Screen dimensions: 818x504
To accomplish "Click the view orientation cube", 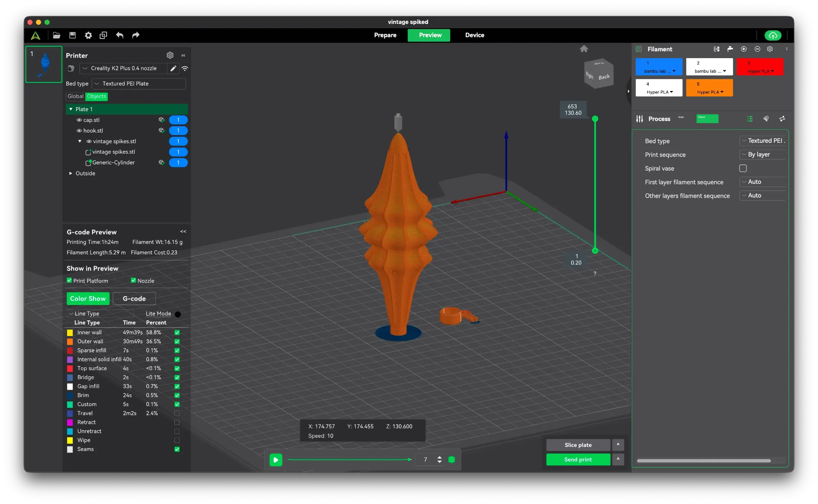I will point(599,73).
